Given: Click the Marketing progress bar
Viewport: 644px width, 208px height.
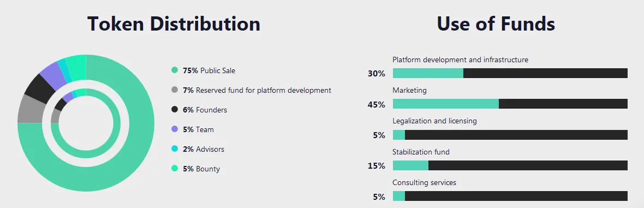Looking at the screenshot, I should pyautogui.click(x=510, y=104).
